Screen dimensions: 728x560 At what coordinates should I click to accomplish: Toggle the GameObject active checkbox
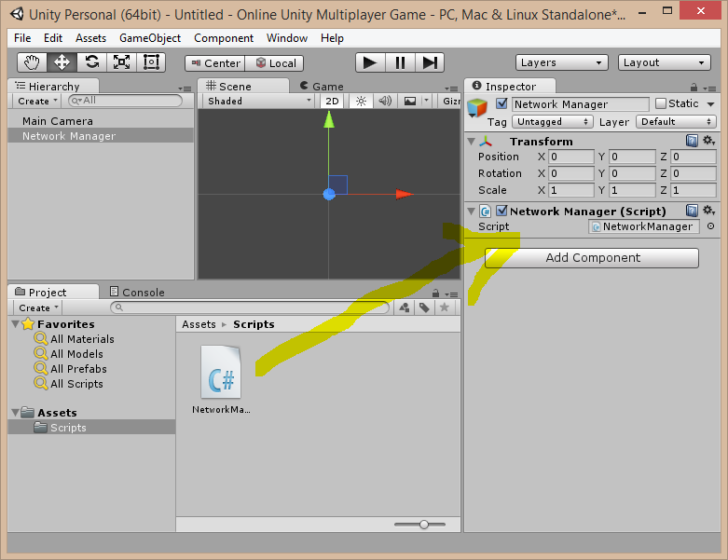point(501,103)
